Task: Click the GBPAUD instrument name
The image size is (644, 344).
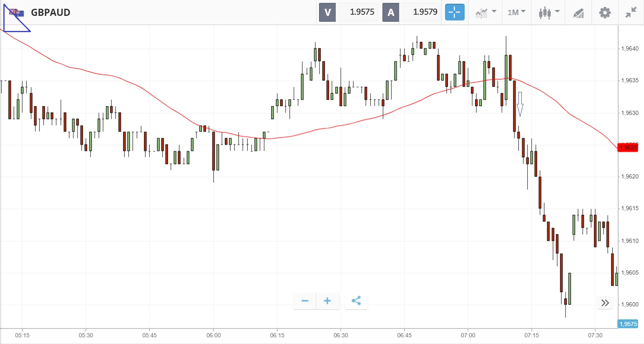Action: [x=50, y=13]
